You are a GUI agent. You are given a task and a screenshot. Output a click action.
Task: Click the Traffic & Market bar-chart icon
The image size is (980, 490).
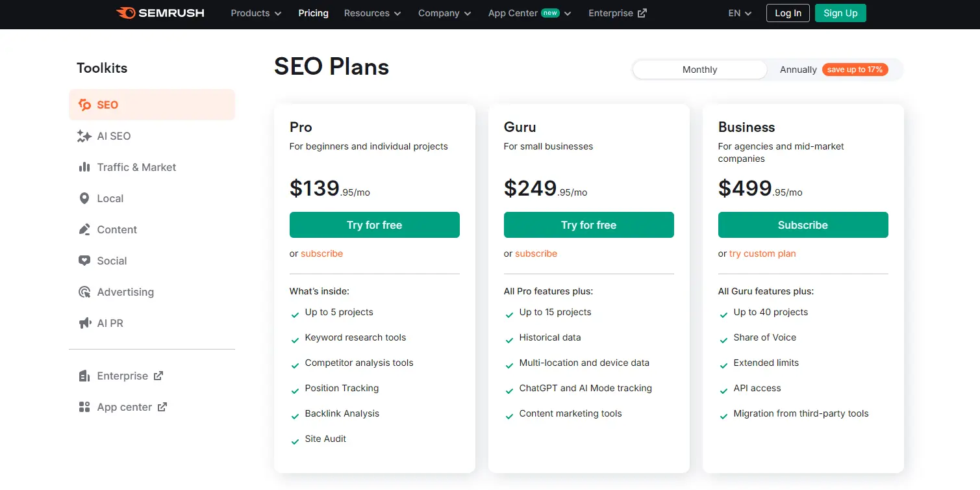pos(84,167)
